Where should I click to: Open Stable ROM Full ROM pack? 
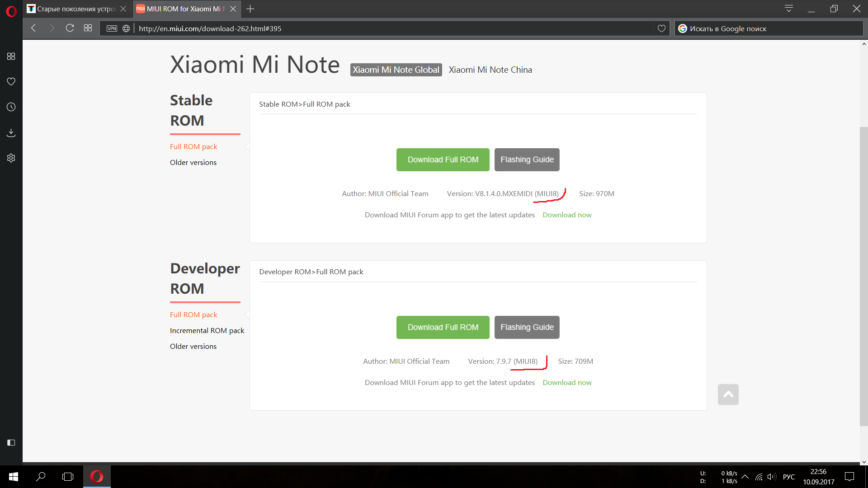tap(193, 146)
